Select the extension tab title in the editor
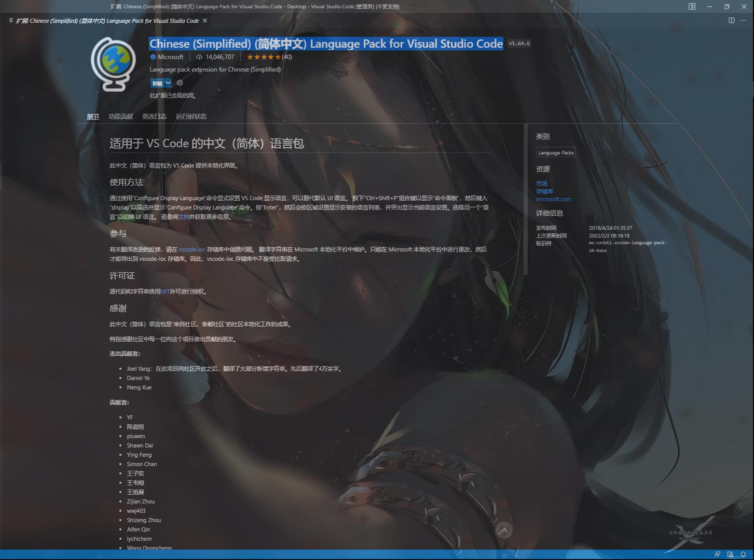Screen dimensions: 754x560 pyautogui.click(x=107, y=21)
